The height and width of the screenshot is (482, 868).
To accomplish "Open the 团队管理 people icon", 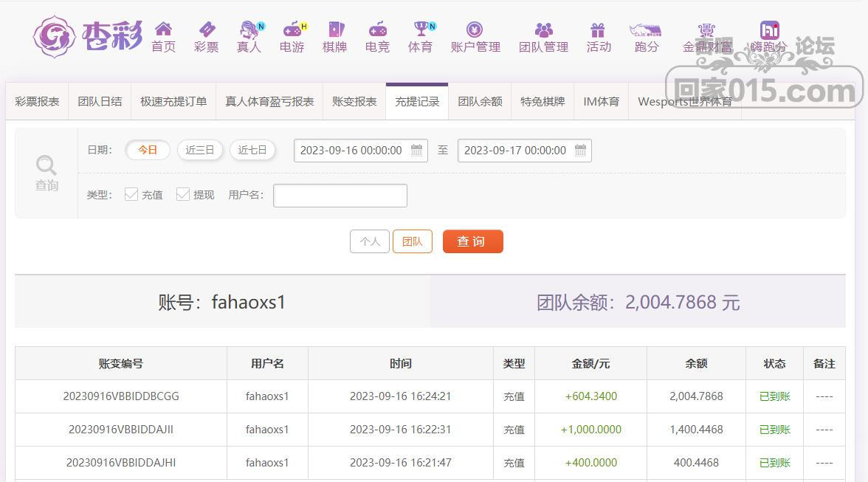I will 543,29.
